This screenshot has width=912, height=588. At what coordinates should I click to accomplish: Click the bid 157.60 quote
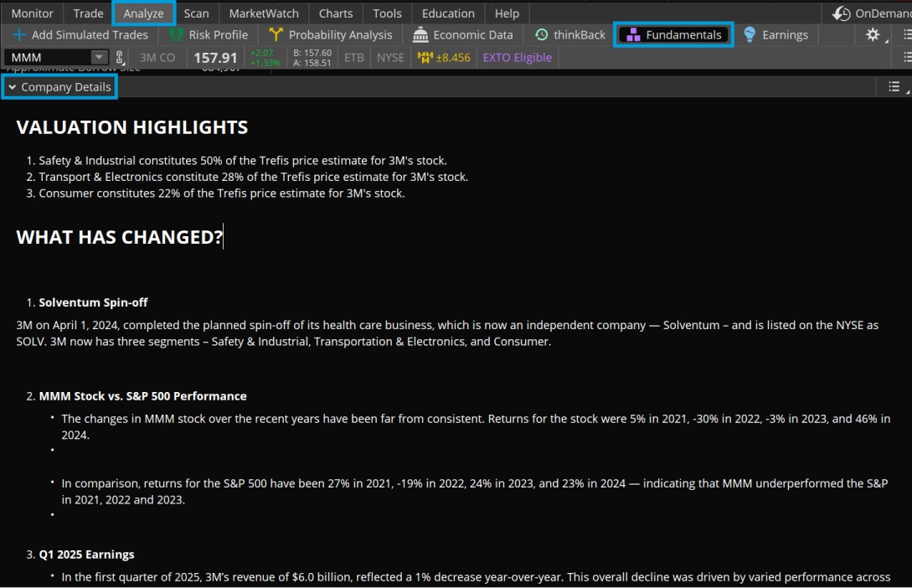tap(312, 53)
